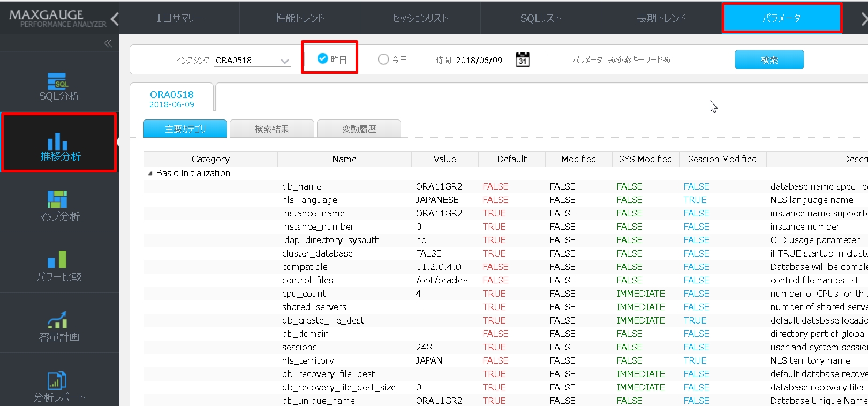The width and height of the screenshot is (868, 406).
Task: Open the 分析レポート sidebar icon
Action: tap(57, 380)
